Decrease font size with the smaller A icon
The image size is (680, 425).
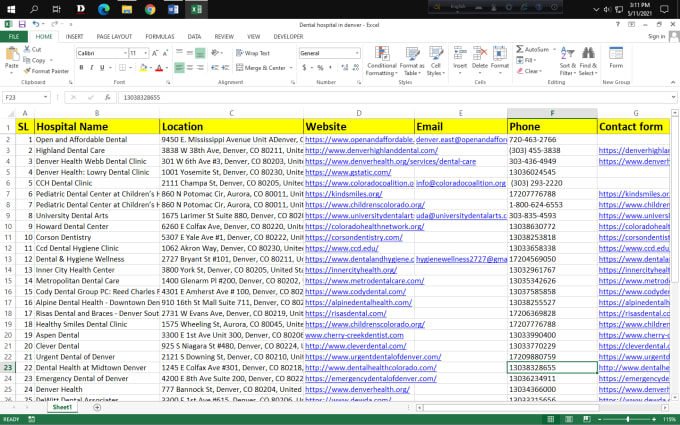point(165,53)
